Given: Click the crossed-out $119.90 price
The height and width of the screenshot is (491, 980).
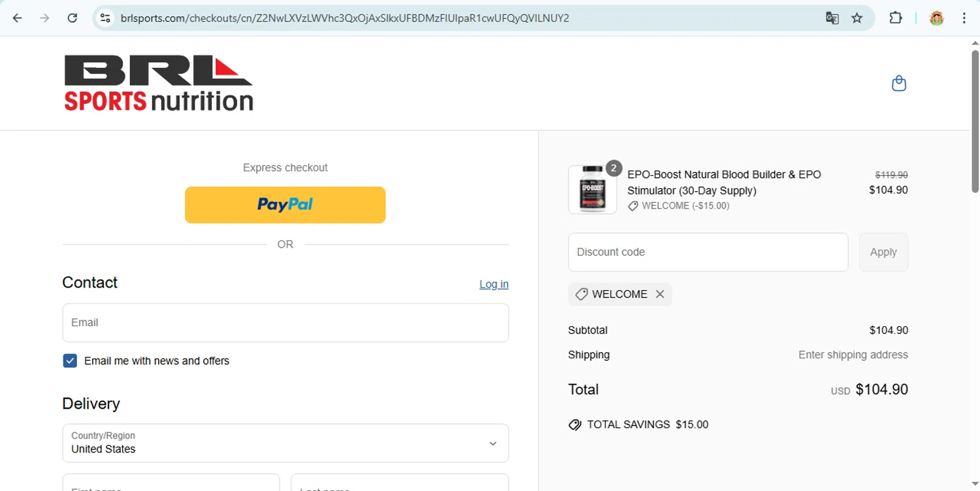Looking at the screenshot, I should click(x=891, y=175).
